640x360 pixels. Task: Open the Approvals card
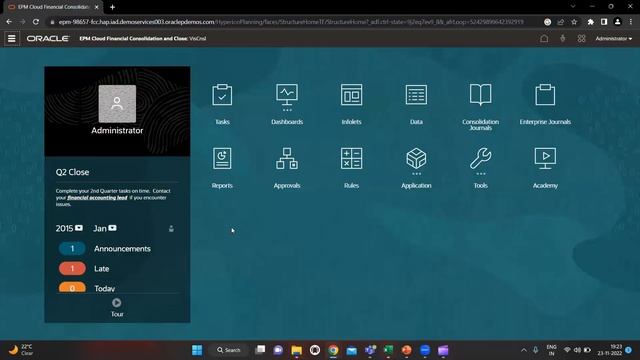pyautogui.click(x=287, y=168)
